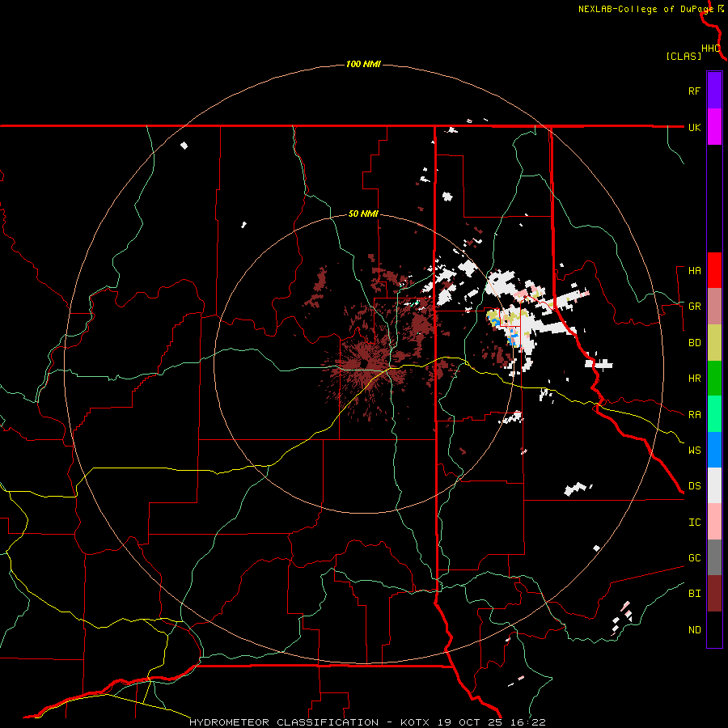Click the UK magenta legend swatch
The width and height of the screenshot is (728, 728).
pos(714,127)
